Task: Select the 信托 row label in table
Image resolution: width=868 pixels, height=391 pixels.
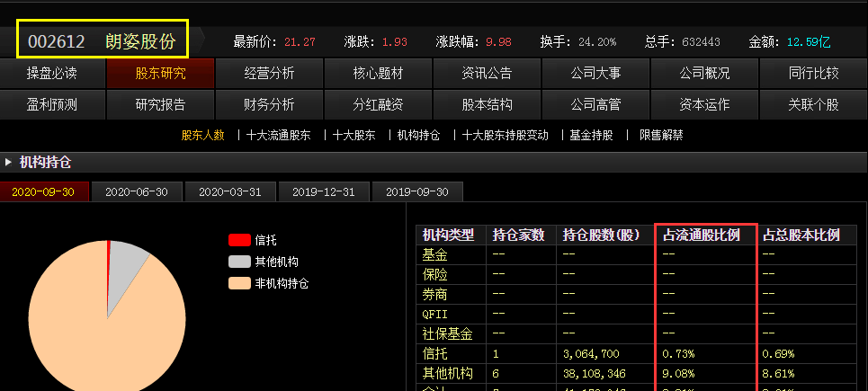Action: (434, 354)
